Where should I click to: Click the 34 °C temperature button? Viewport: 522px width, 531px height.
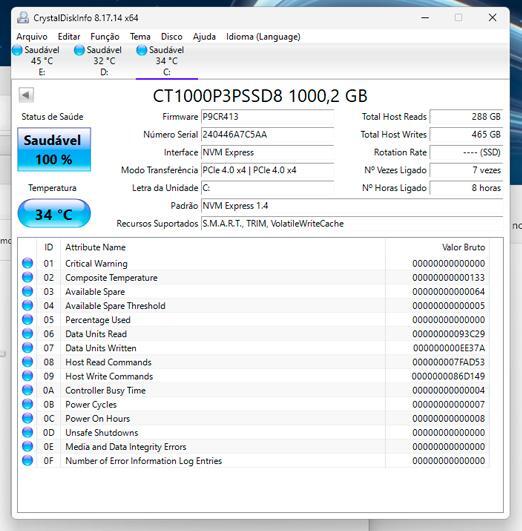pyautogui.click(x=54, y=214)
